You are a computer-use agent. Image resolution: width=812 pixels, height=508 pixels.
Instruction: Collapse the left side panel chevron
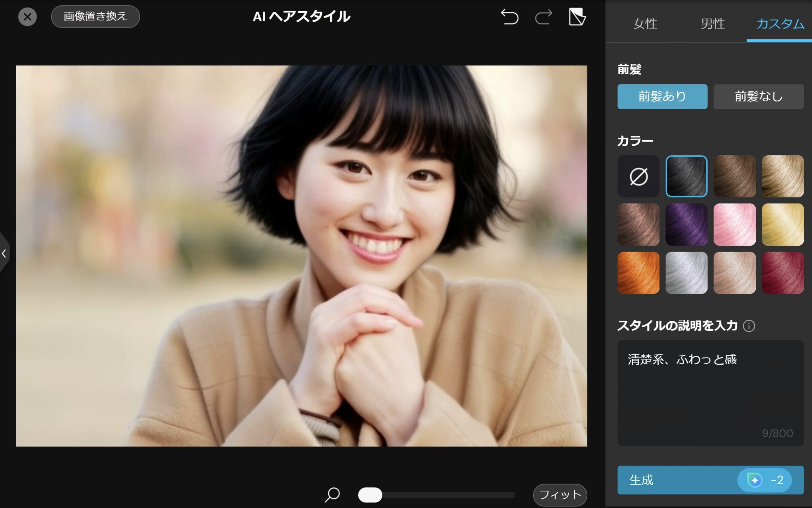[4, 254]
